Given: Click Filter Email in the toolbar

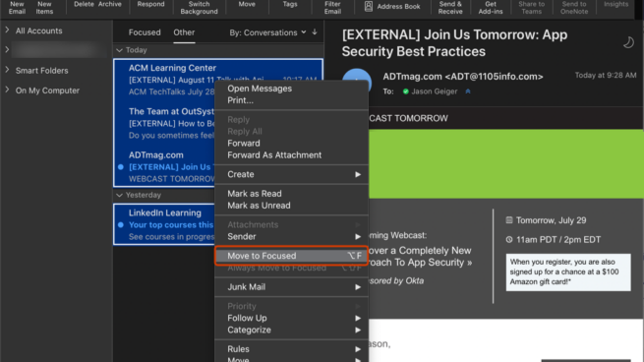Looking at the screenshot, I should click(332, 8).
